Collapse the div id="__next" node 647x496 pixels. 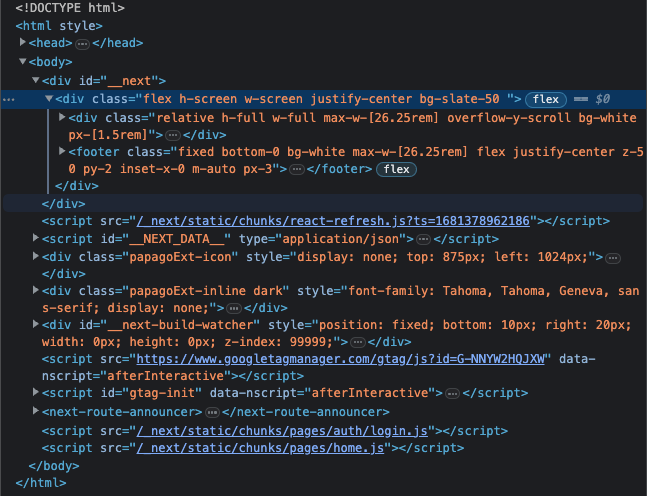click(36, 80)
